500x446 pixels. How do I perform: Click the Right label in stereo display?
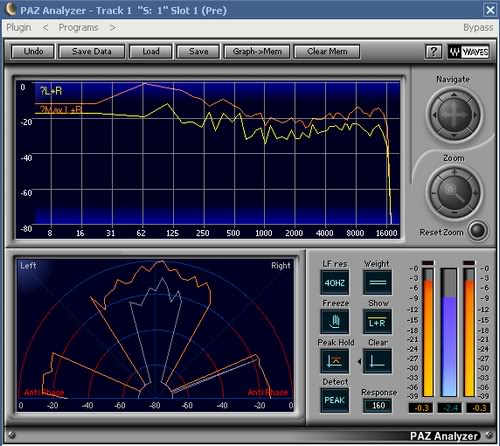click(281, 266)
